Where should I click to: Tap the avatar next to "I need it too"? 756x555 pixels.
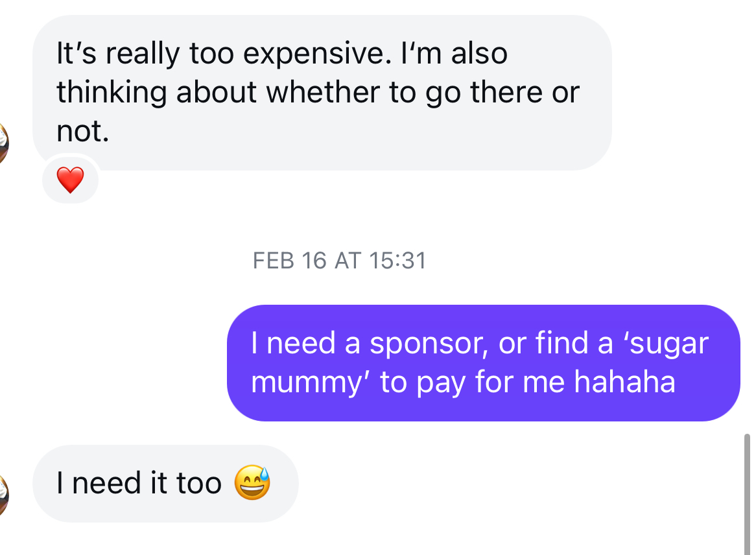tap(3, 495)
